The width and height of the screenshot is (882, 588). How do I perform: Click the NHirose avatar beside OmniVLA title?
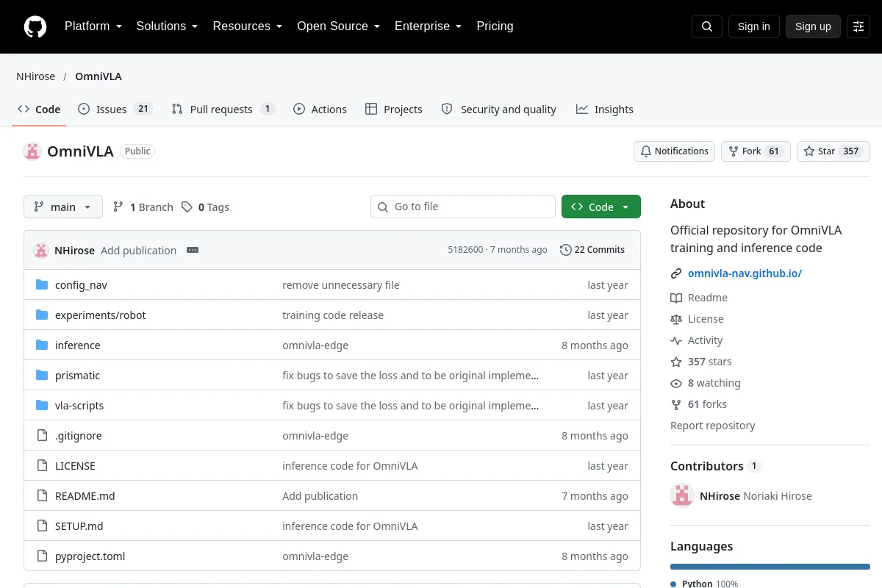pyautogui.click(x=32, y=151)
